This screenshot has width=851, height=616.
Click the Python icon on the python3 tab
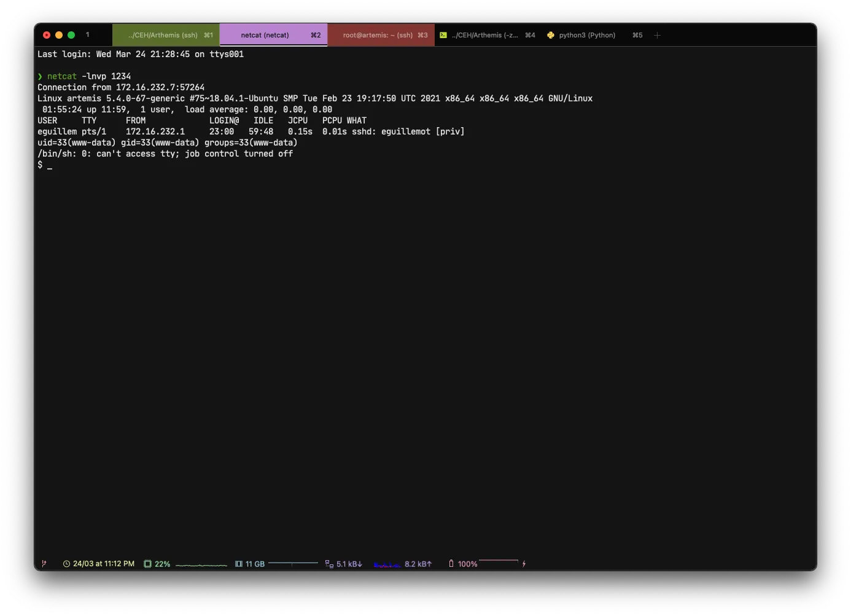(x=551, y=35)
